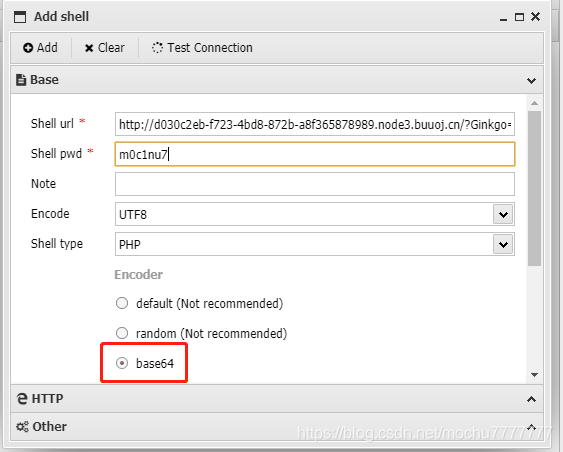Click the Test Connection spinner icon
Screen dimensions: 563x452
157,48
